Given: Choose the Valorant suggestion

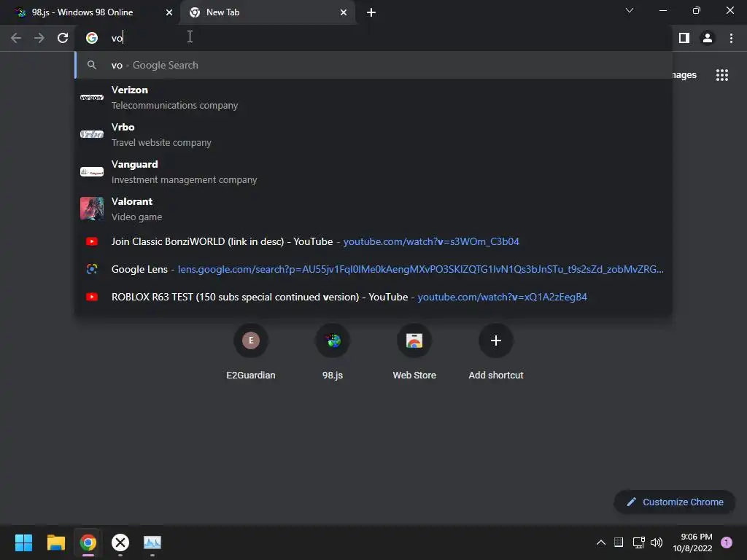Looking at the screenshot, I should 373,209.
